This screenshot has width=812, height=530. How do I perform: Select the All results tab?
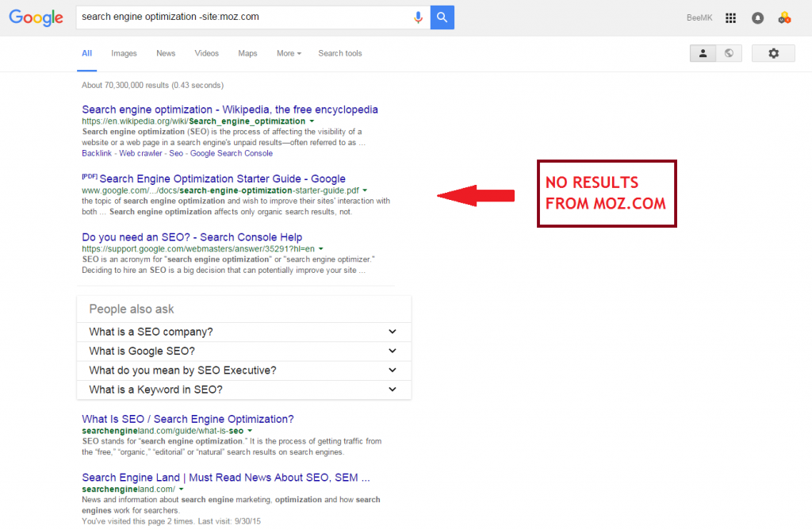(87, 53)
